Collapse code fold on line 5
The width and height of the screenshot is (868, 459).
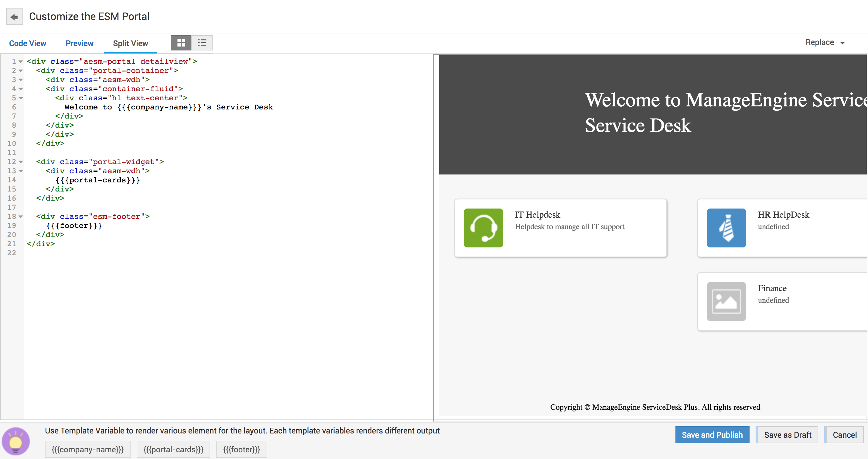[x=21, y=98]
